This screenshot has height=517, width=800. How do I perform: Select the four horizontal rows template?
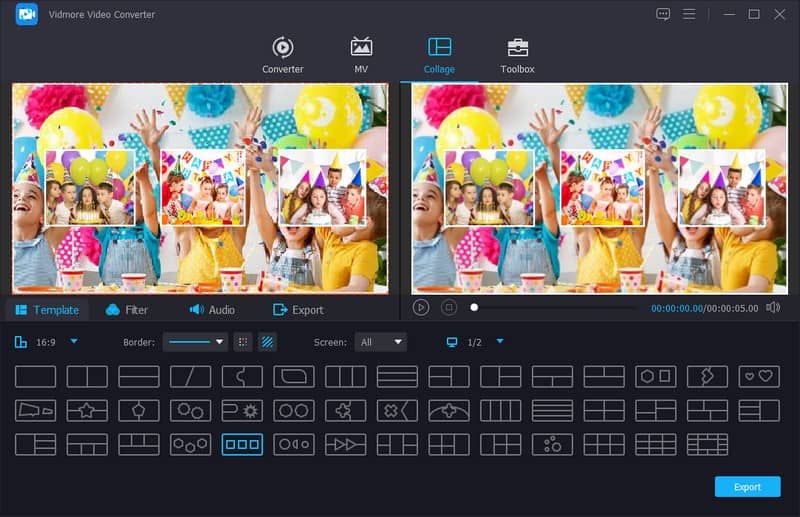552,410
